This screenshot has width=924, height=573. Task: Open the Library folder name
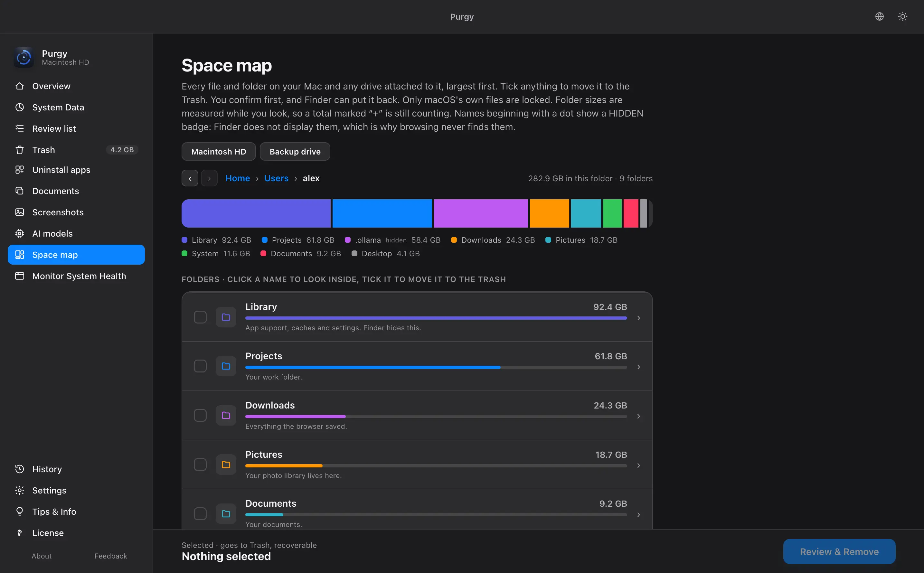pyautogui.click(x=261, y=306)
